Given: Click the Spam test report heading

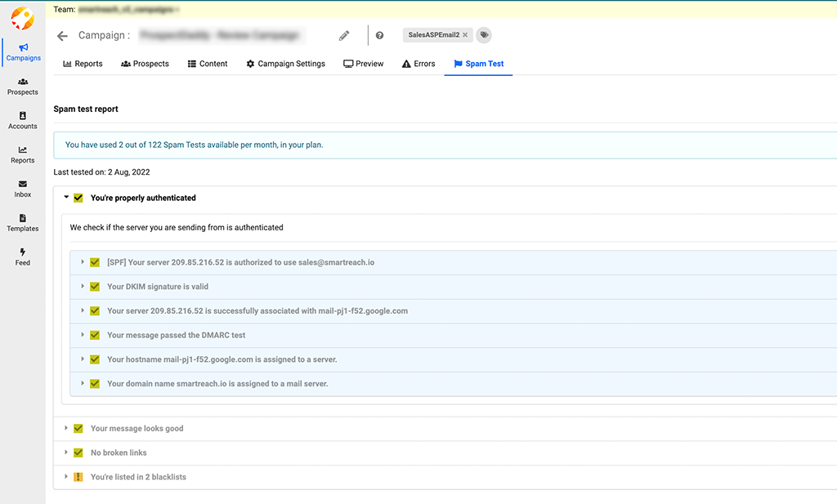Looking at the screenshot, I should pyautogui.click(x=86, y=109).
